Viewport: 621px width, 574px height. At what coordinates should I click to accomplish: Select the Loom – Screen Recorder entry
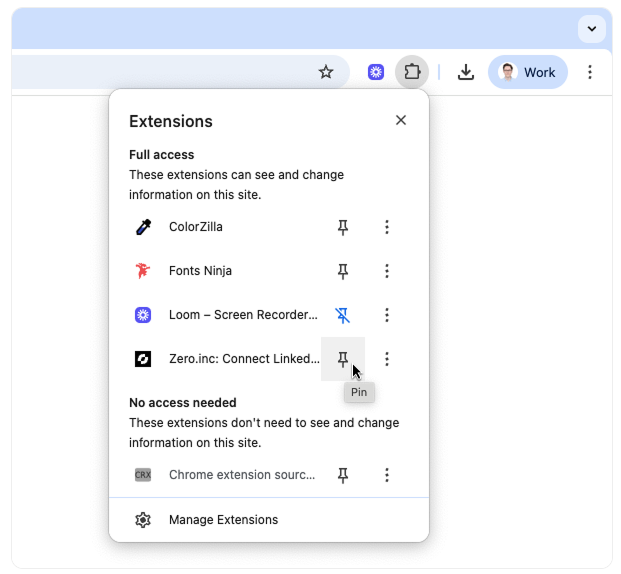click(243, 315)
